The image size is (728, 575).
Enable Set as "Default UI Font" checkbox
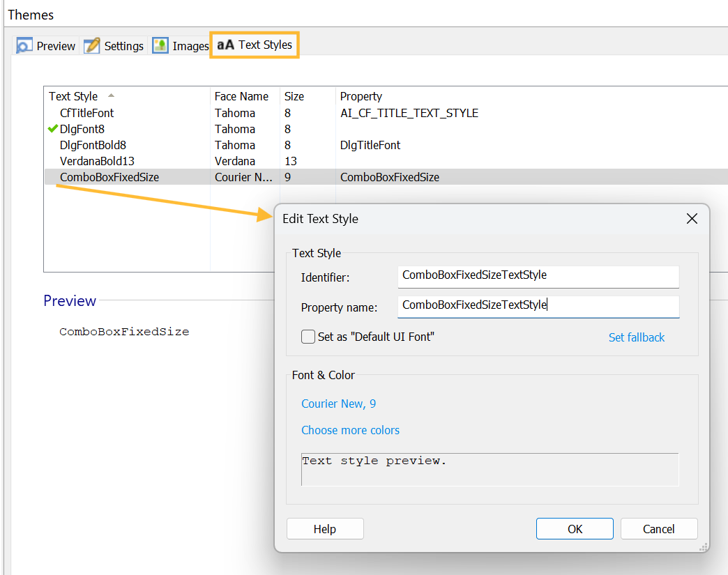tap(308, 337)
